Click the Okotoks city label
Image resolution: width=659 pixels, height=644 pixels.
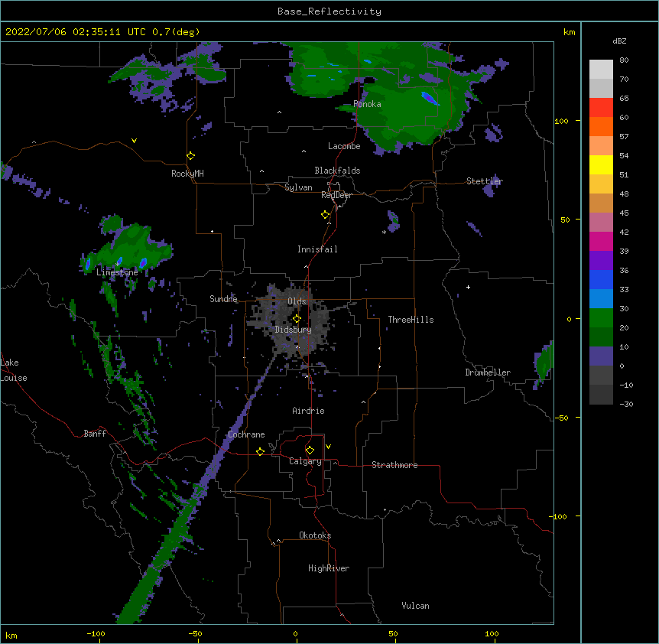pos(315,535)
